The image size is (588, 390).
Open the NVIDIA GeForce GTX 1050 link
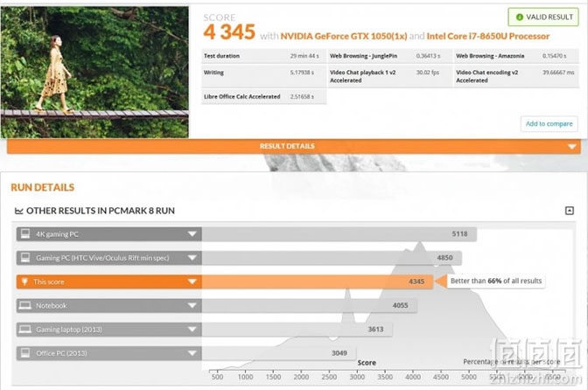tap(344, 37)
